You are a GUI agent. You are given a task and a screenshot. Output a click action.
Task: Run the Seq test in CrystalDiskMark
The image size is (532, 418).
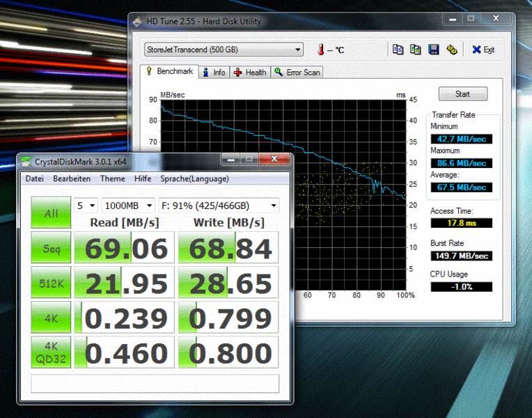51,247
